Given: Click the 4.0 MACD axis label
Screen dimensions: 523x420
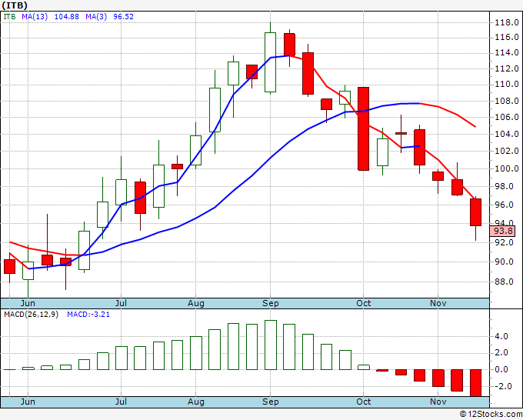Looking at the screenshot, I should [501, 336].
